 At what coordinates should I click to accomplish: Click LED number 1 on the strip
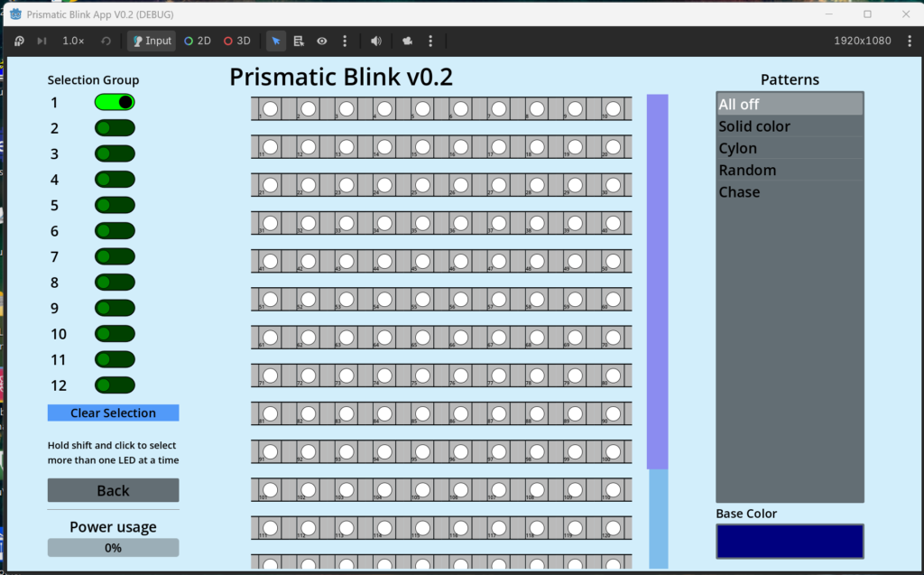tap(271, 108)
